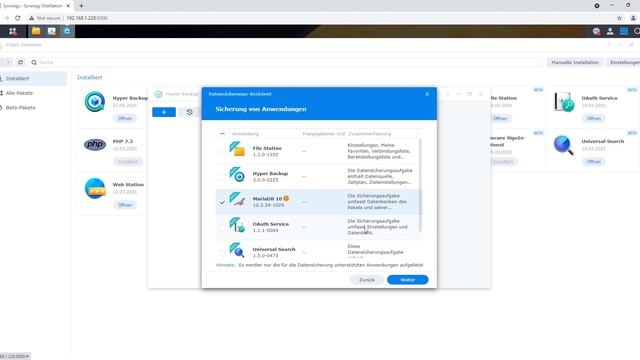This screenshot has height=360, width=640.
Task: Click the PHP 7.3 package icon
Action: (95, 144)
